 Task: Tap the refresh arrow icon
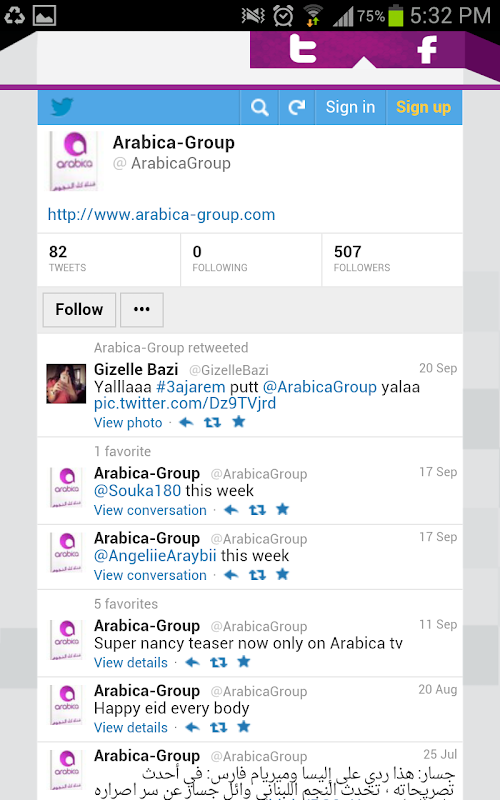[x=296, y=107]
